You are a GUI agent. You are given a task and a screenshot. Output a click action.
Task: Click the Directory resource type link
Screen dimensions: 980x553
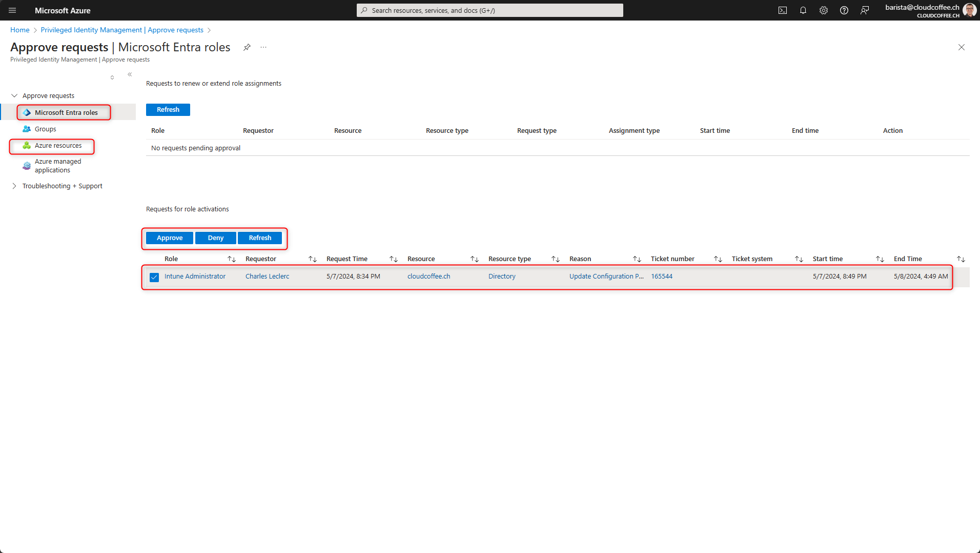[x=502, y=276]
